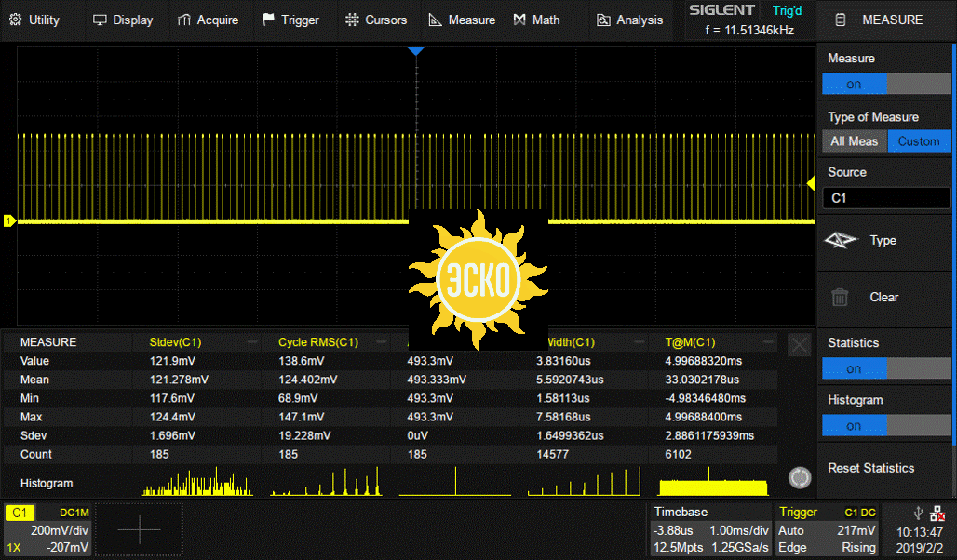Click the network disconnected status icon
The height and width of the screenshot is (560, 957).
pos(938,513)
